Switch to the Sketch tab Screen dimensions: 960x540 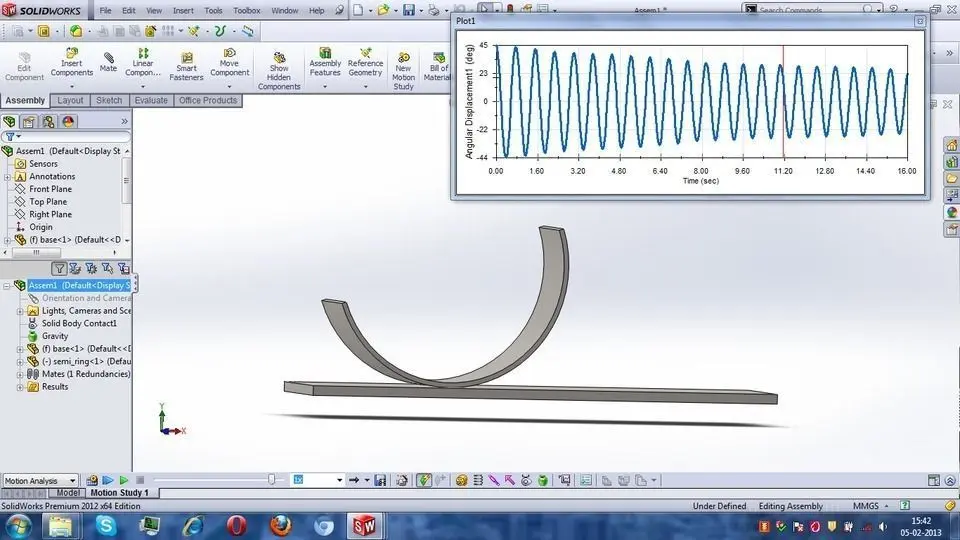tap(109, 100)
